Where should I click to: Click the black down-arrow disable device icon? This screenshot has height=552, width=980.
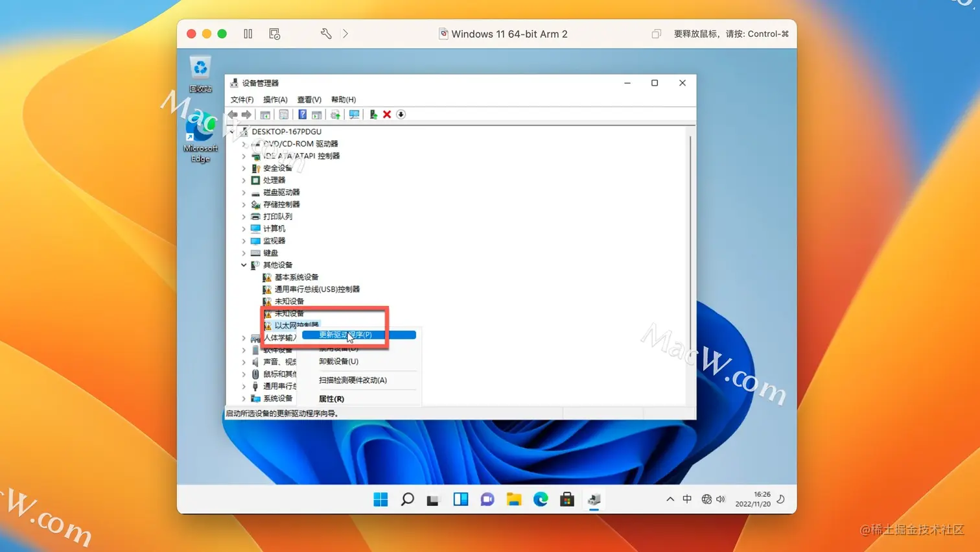pyautogui.click(x=401, y=115)
